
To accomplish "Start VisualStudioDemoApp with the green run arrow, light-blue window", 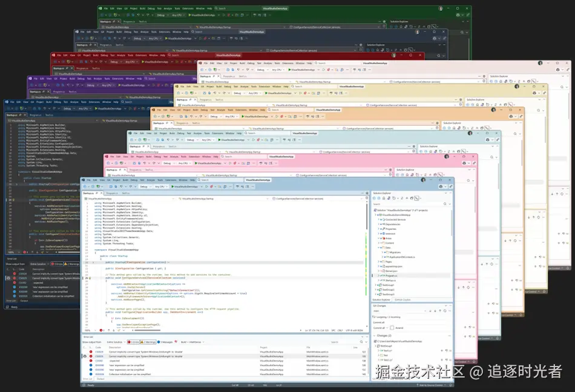I will [185, 186].
